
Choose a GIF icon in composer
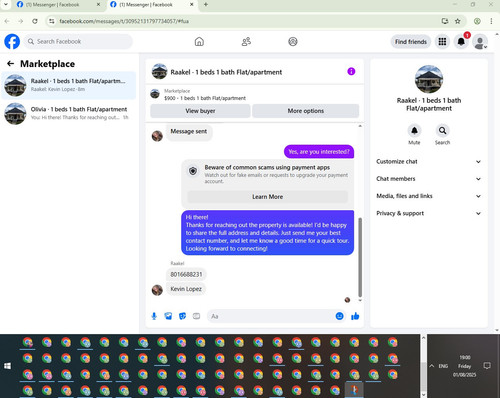tap(196, 316)
